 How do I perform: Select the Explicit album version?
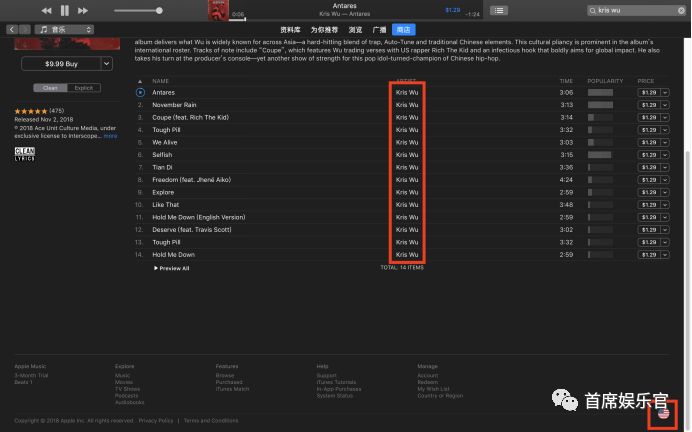coord(84,88)
